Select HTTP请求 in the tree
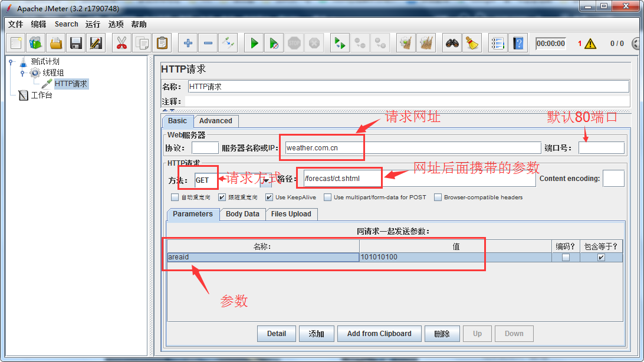Image resolution: width=644 pixels, height=362 pixels. click(71, 84)
